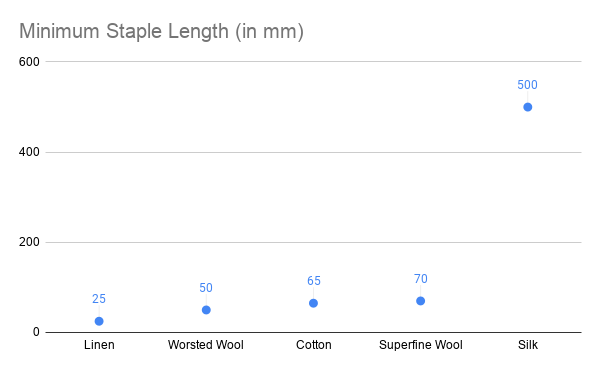Screen dimensions: 600x371
Task: Select the Cotton axis label
Action: (x=314, y=345)
